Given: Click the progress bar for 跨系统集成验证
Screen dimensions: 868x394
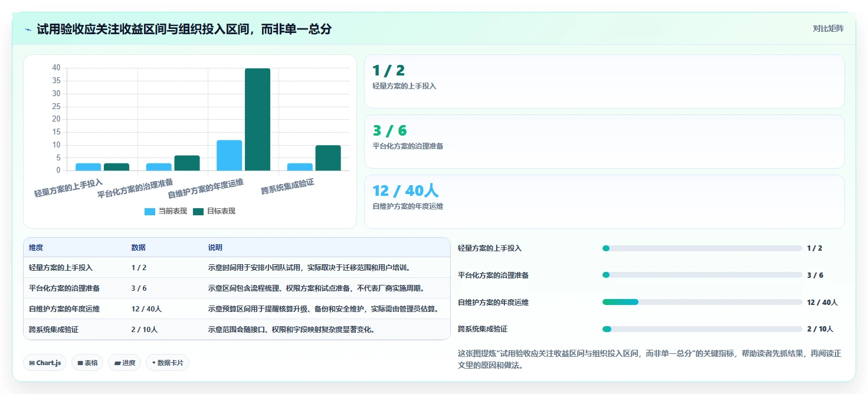Looking at the screenshot, I should (x=702, y=329).
